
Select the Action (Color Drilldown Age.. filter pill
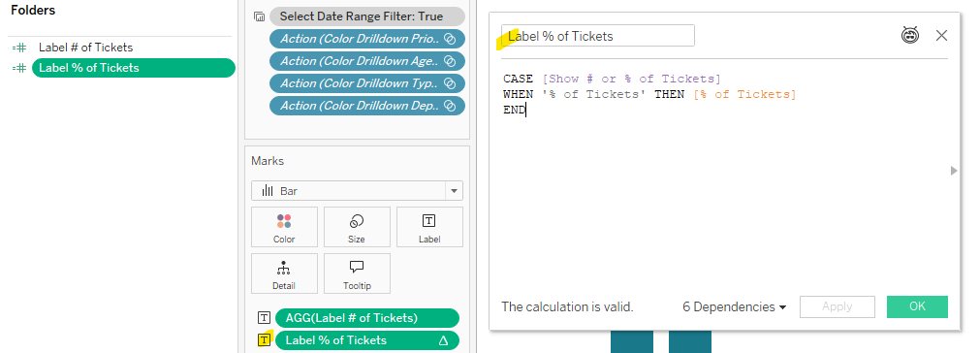pyautogui.click(x=367, y=61)
